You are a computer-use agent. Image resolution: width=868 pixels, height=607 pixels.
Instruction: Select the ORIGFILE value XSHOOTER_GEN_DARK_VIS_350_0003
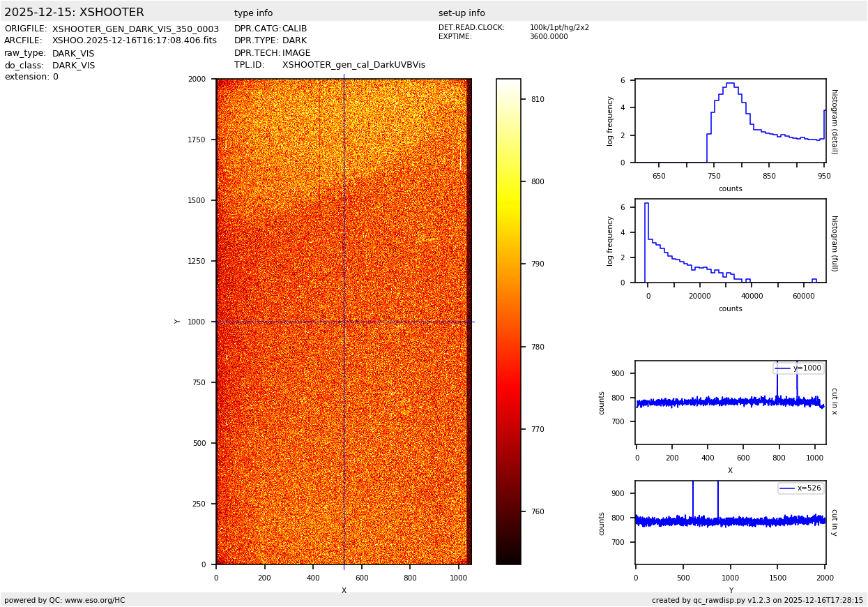pos(135,29)
